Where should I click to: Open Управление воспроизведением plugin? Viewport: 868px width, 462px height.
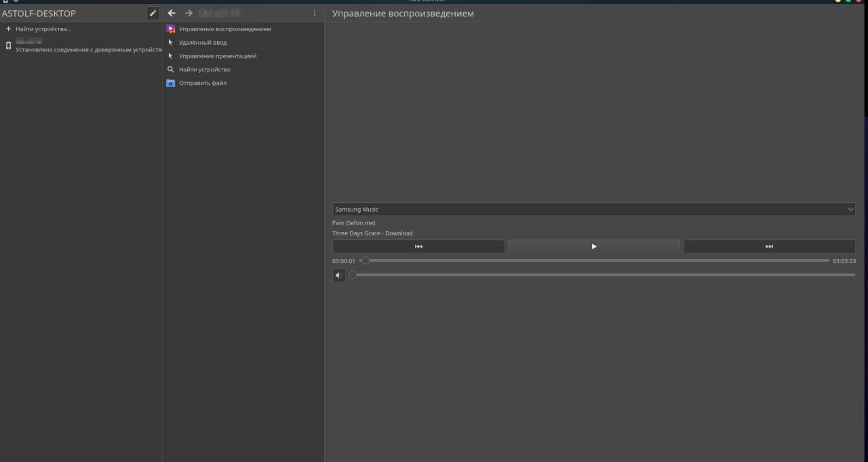tap(242, 29)
